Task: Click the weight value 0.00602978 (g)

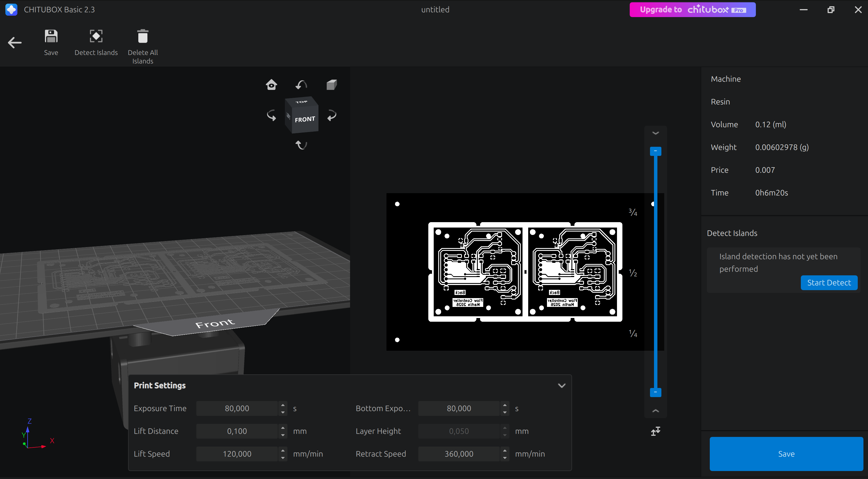Action: click(782, 147)
